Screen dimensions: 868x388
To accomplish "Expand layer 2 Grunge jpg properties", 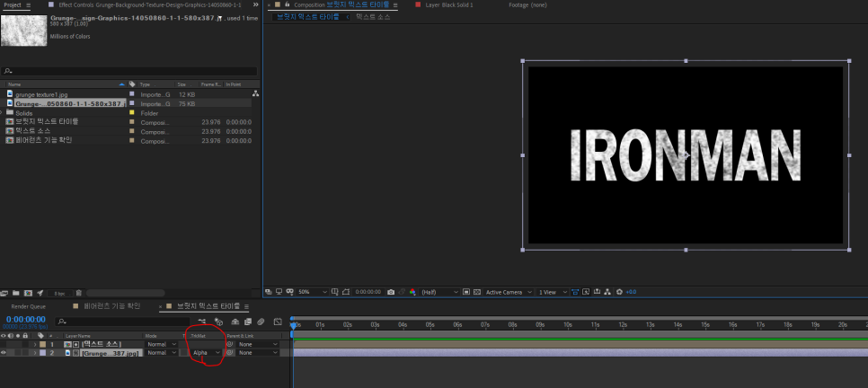I will 35,353.
